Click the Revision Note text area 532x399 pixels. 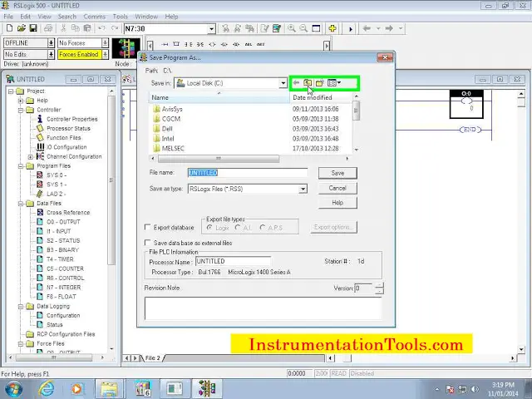pyautogui.click(x=264, y=308)
